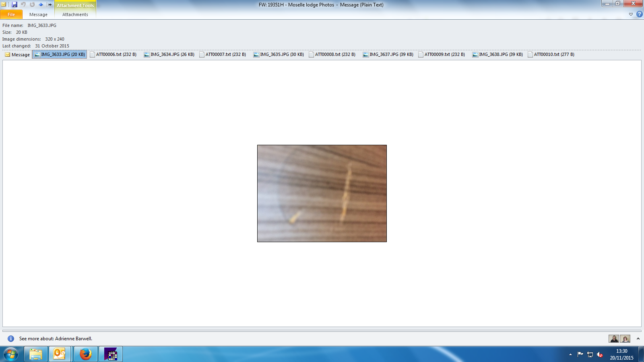Viewport: 644px width, 362px height.
Task: Open attachment ATT00006.txt
Action: 113,55
